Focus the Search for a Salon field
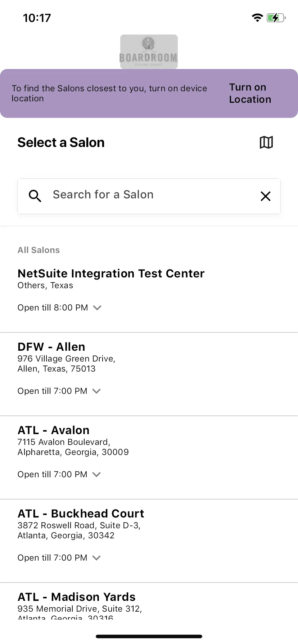The width and height of the screenshot is (298, 644). (149, 196)
